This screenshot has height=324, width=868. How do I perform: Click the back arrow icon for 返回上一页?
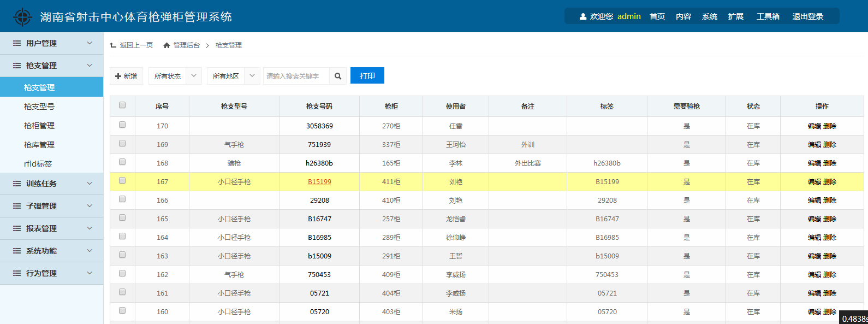[x=113, y=45]
